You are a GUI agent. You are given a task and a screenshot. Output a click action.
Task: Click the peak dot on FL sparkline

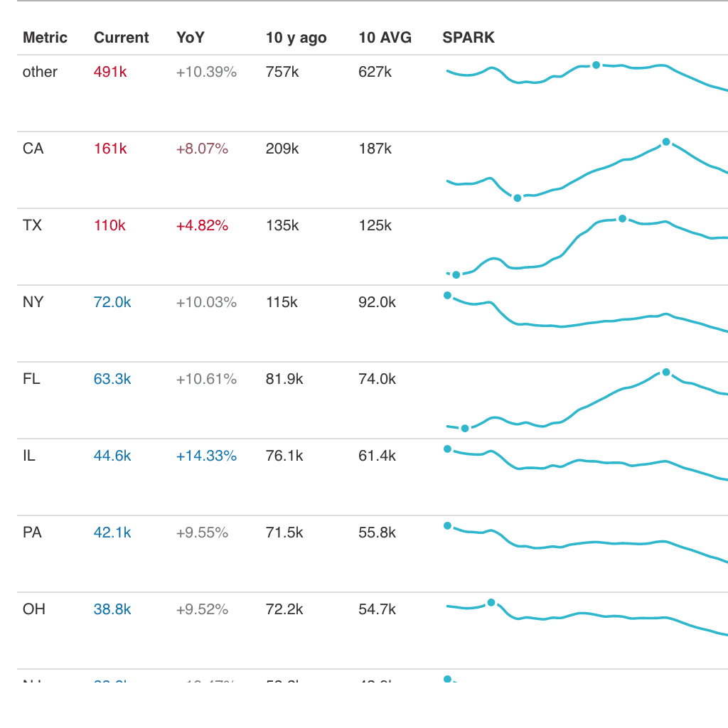pos(665,372)
